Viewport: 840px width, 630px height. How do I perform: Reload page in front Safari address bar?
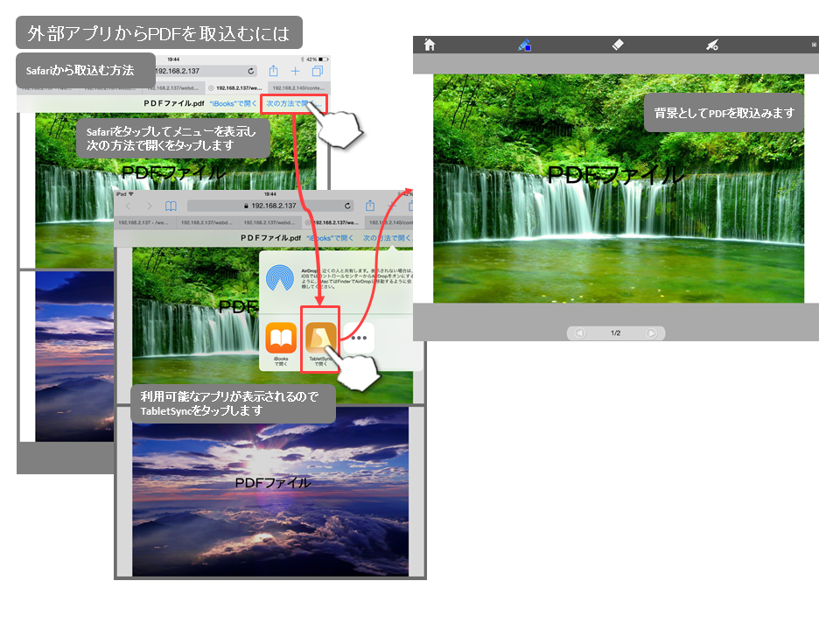click(349, 206)
